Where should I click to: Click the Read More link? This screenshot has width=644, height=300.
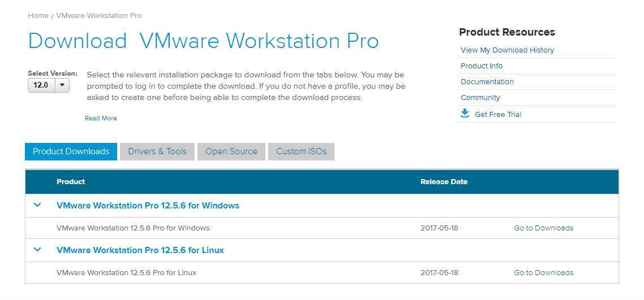tap(101, 118)
